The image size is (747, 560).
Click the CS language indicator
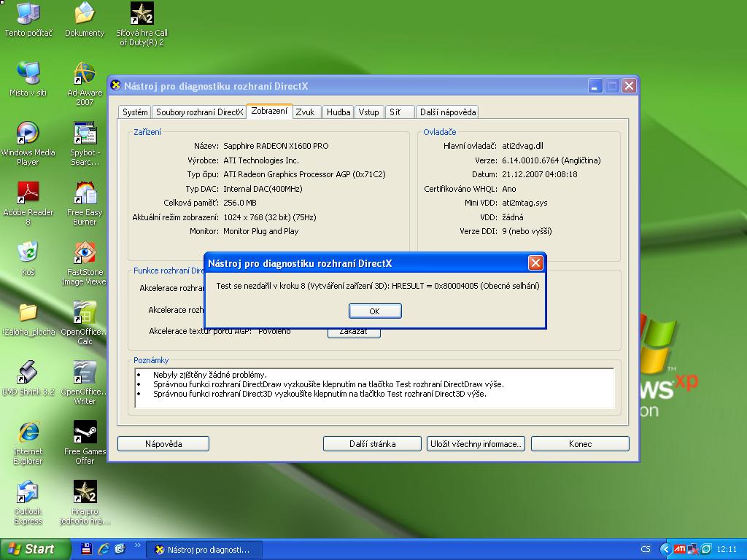pos(646,549)
